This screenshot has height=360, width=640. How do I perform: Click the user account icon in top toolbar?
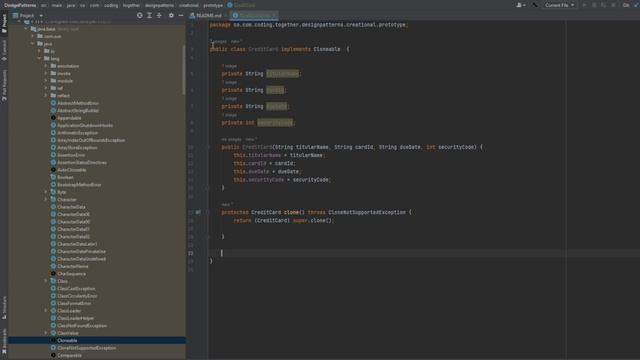[x=520, y=5]
